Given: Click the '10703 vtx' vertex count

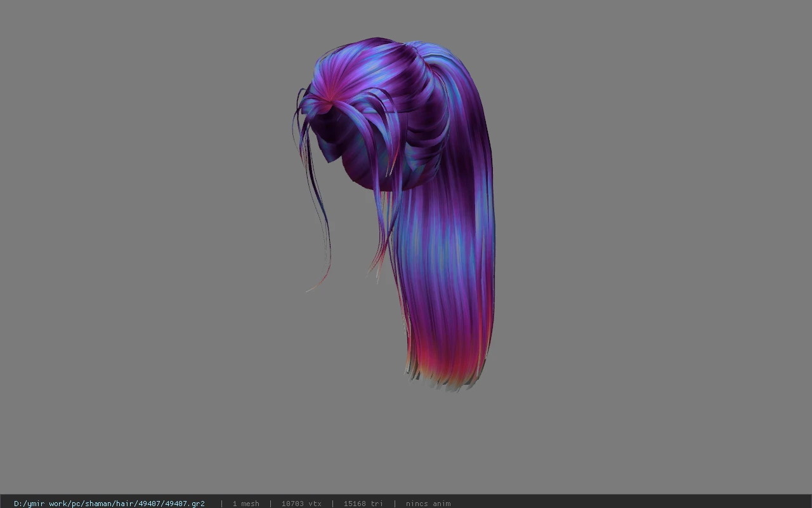Looking at the screenshot, I should [301, 504].
